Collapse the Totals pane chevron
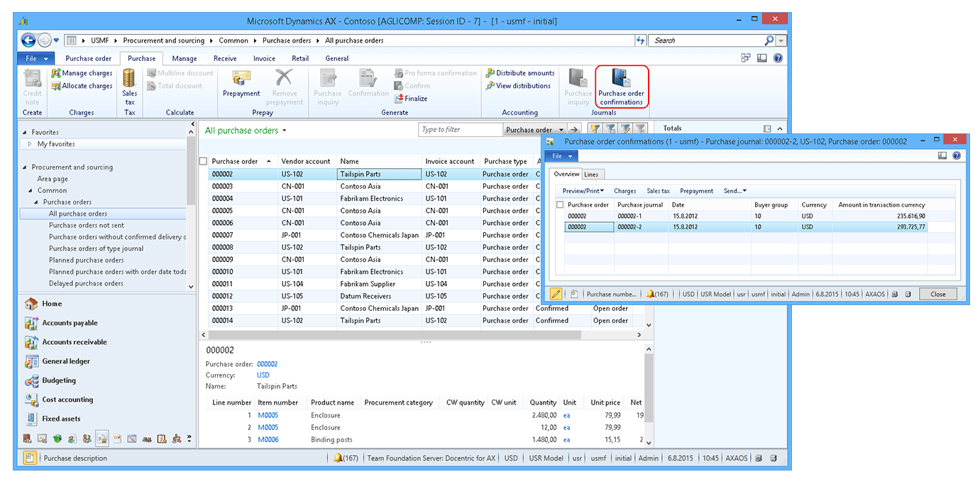This screenshot has height=484, width=980. pos(780,128)
